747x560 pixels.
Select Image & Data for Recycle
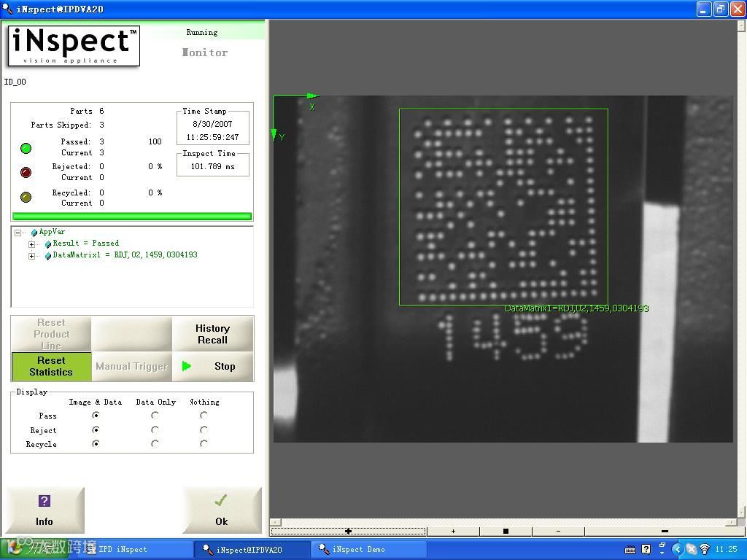tap(96, 443)
